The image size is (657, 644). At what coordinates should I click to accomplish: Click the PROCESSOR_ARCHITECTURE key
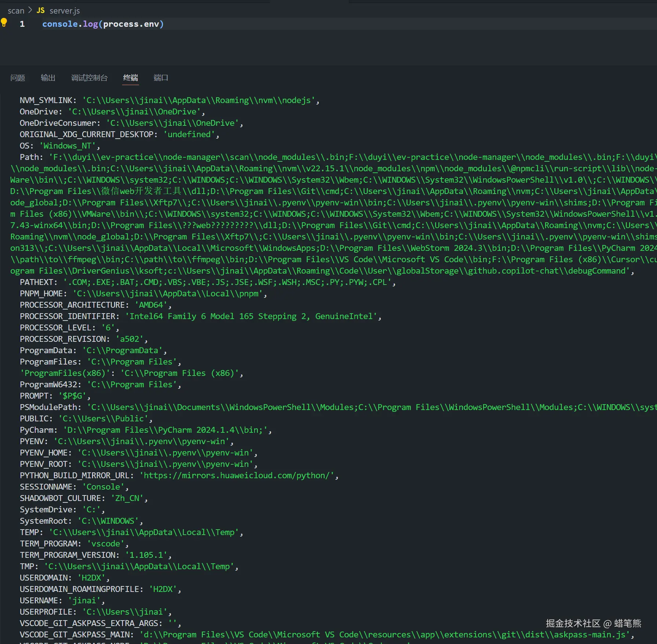tap(72, 305)
